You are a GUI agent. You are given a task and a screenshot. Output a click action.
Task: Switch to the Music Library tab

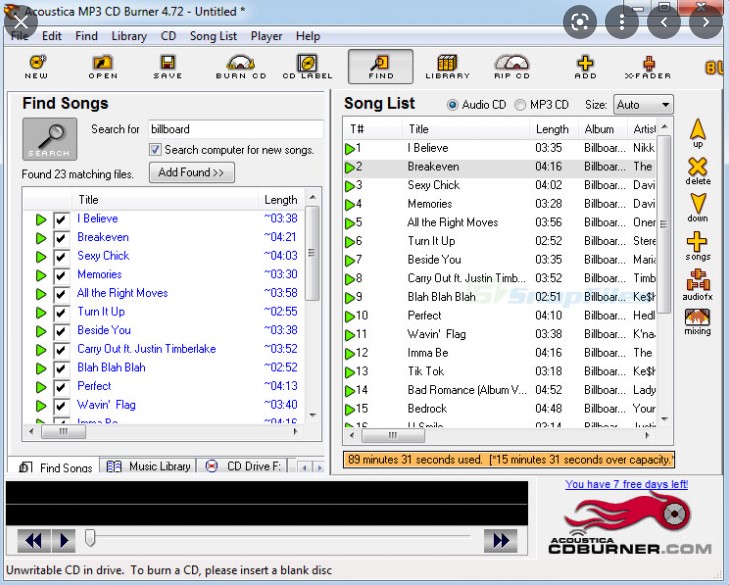coord(148,466)
